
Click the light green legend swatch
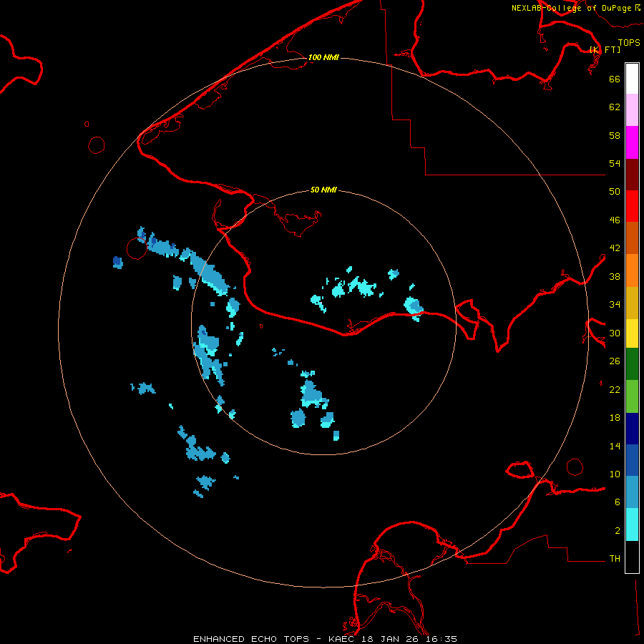(x=632, y=396)
